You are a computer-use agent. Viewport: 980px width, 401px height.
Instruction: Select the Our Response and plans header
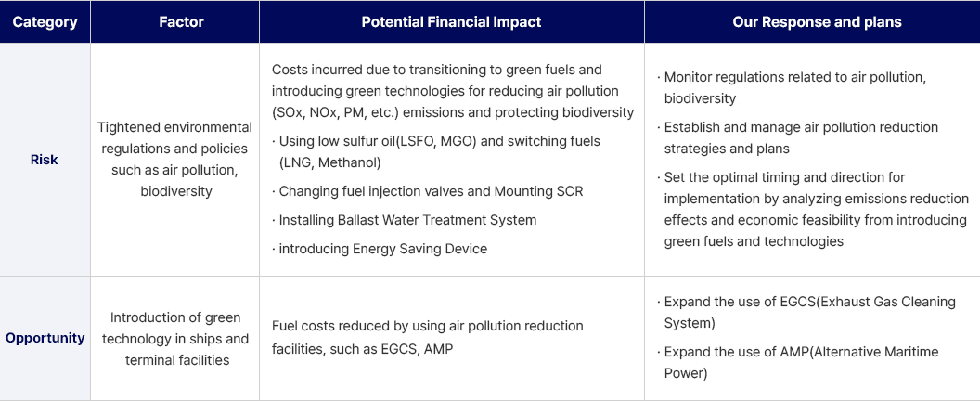[x=817, y=22]
